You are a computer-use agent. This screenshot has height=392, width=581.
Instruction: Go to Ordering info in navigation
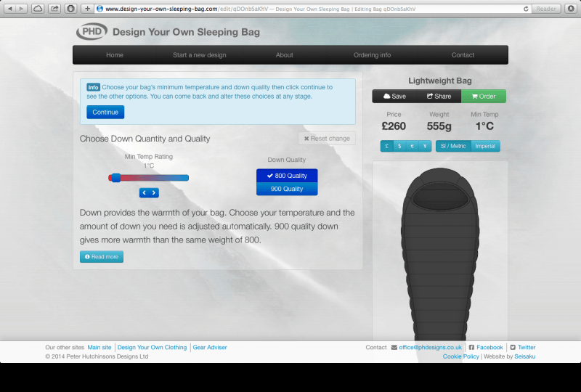click(372, 55)
